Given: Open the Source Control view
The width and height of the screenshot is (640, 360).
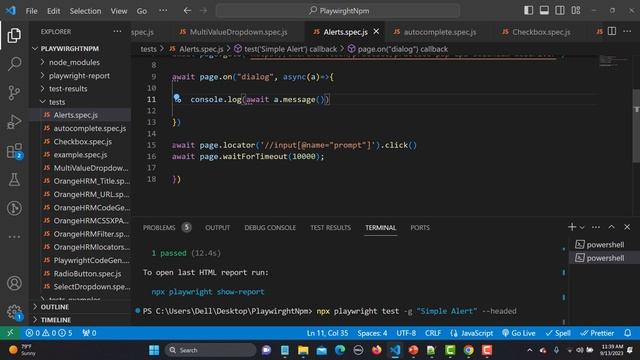Looking at the screenshot, I should 14,93.
